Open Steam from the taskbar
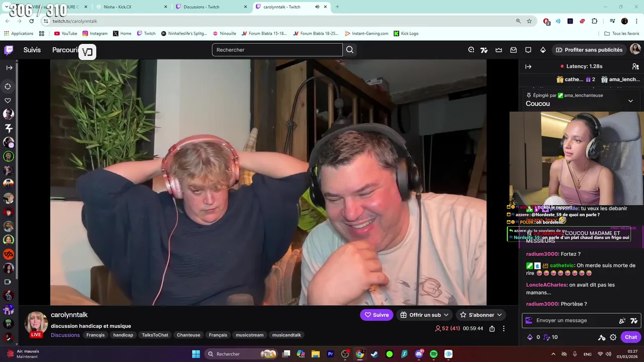This screenshot has height=362, width=644. pyautogui.click(x=374, y=354)
